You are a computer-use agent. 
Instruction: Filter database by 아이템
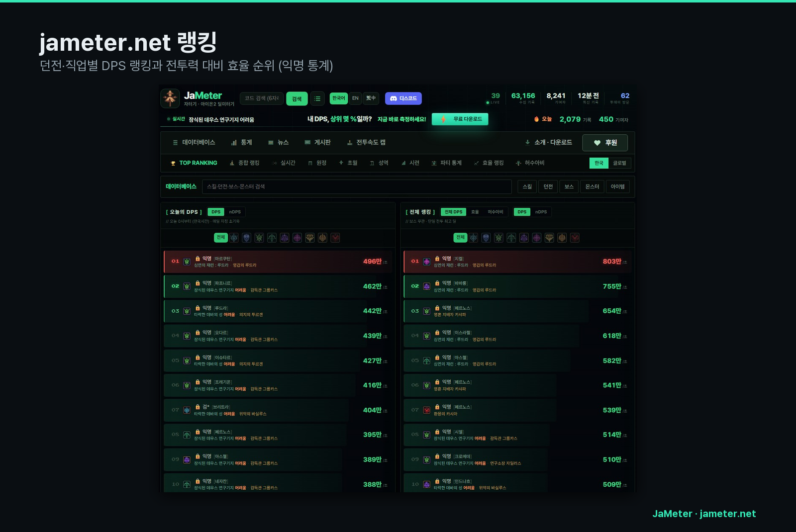[618, 186]
